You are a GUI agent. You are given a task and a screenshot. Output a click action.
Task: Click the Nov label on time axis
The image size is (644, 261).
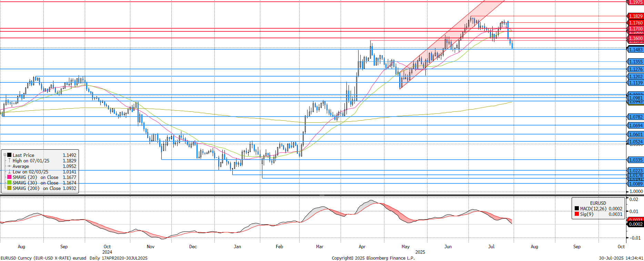point(151,247)
